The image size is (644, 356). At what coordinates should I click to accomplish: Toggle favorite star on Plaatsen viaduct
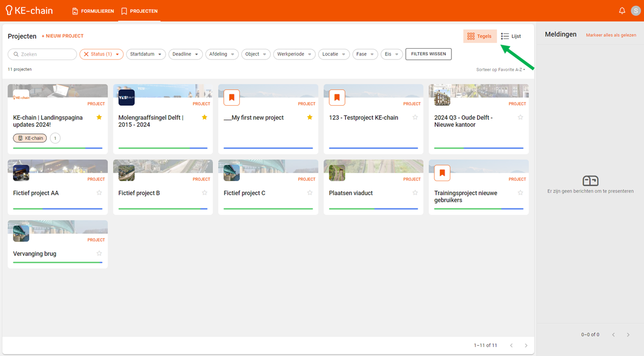coord(415,193)
